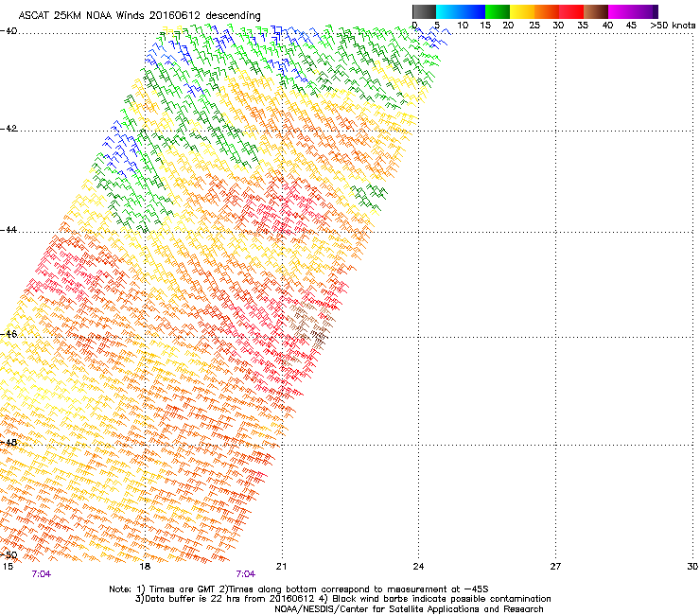Click the green 15-20 knots legend swatch
This screenshot has width=700, height=615.
(498, 11)
